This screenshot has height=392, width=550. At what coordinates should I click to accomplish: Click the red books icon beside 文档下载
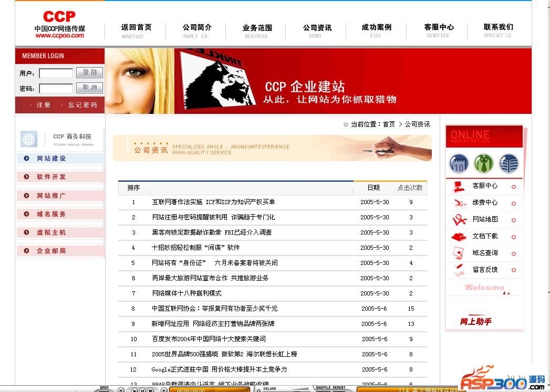[459, 237]
